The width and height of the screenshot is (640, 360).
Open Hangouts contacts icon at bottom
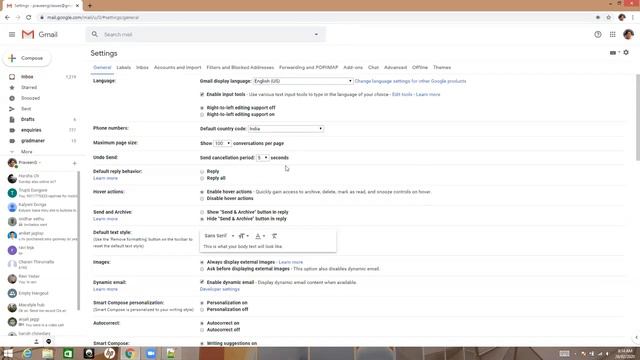click(36, 342)
